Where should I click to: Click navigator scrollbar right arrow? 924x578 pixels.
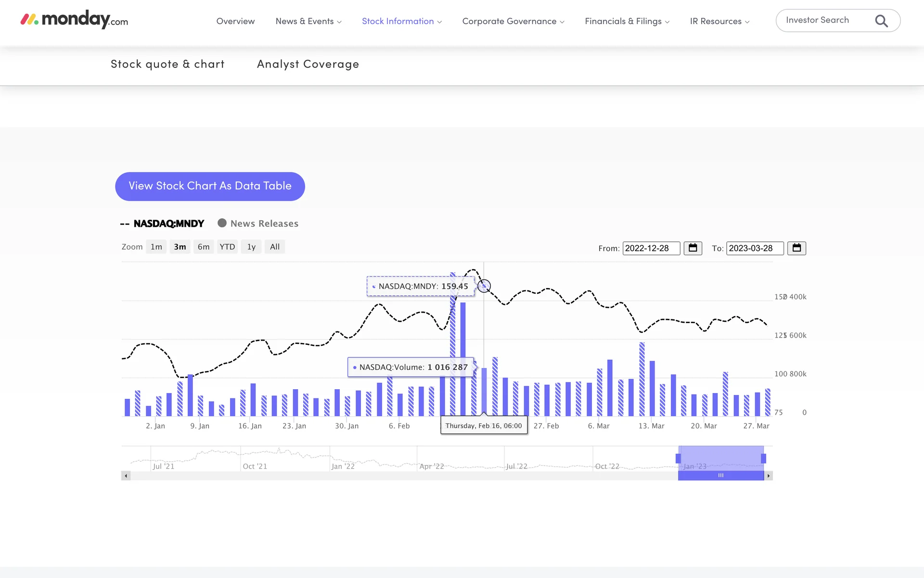click(769, 476)
